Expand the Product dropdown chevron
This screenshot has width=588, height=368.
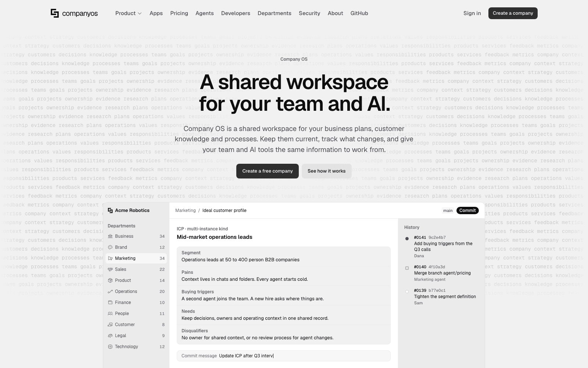[140, 14]
